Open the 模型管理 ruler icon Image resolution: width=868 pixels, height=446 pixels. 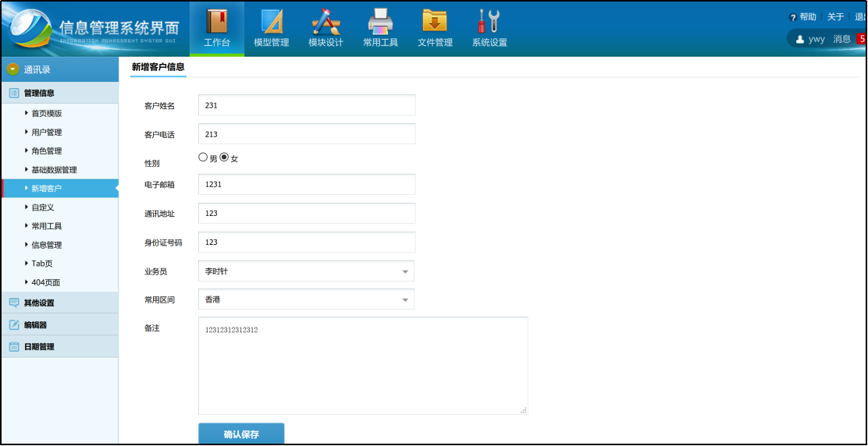(x=272, y=22)
